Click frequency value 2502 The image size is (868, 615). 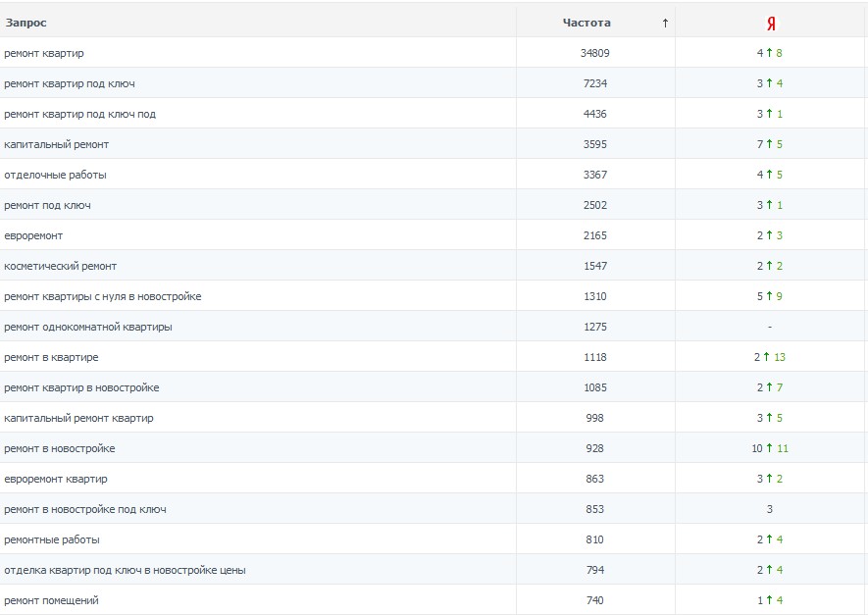[595, 205]
